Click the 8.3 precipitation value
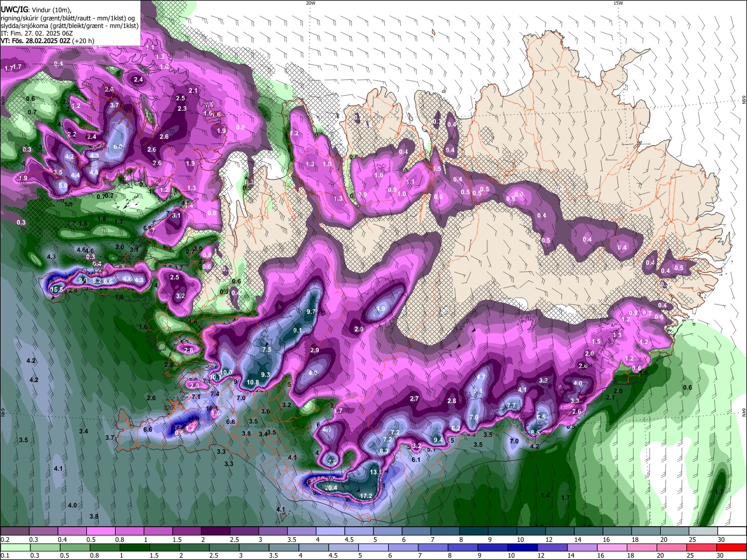The height and width of the screenshot is (560, 747). [x=384, y=451]
